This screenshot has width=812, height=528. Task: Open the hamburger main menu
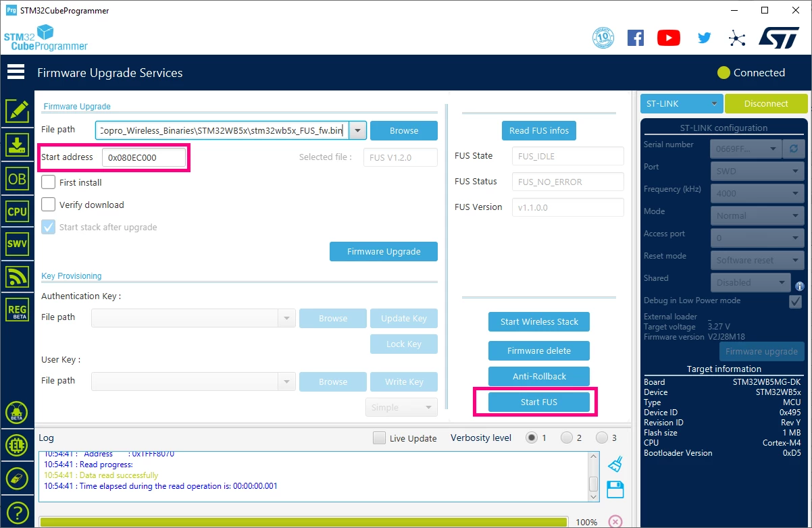point(16,72)
